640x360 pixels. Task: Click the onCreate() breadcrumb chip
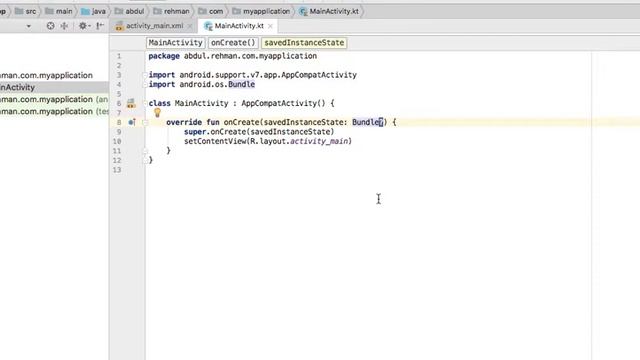pos(233,43)
